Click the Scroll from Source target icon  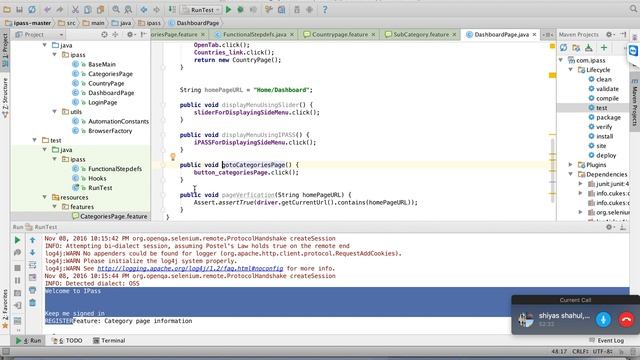[x=104, y=35]
